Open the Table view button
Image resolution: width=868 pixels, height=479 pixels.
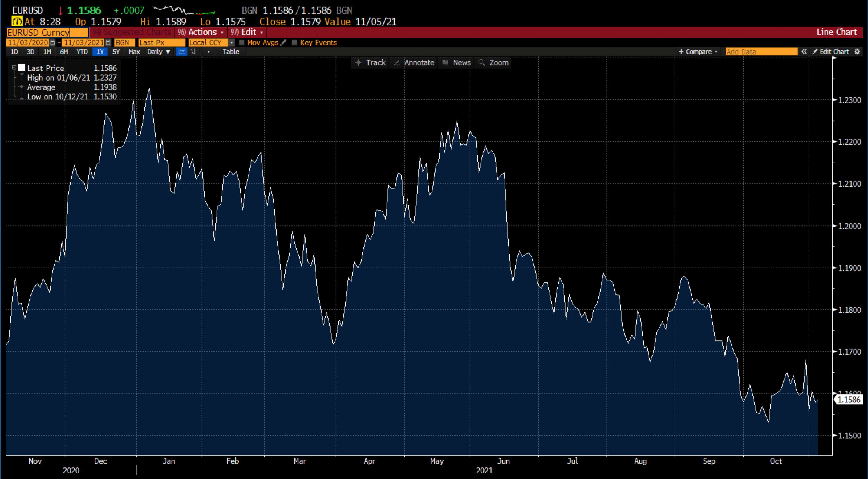pos(231,51)
